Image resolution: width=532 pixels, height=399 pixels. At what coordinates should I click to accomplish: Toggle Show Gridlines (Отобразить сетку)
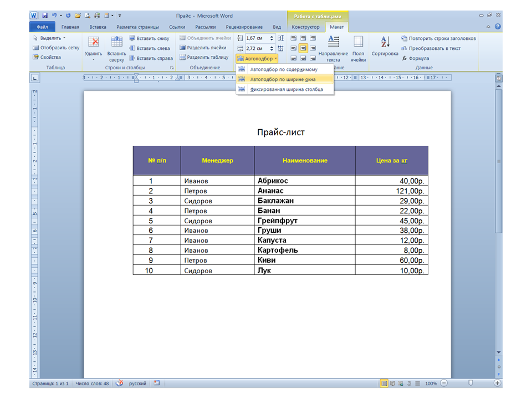tap(56, 48)
